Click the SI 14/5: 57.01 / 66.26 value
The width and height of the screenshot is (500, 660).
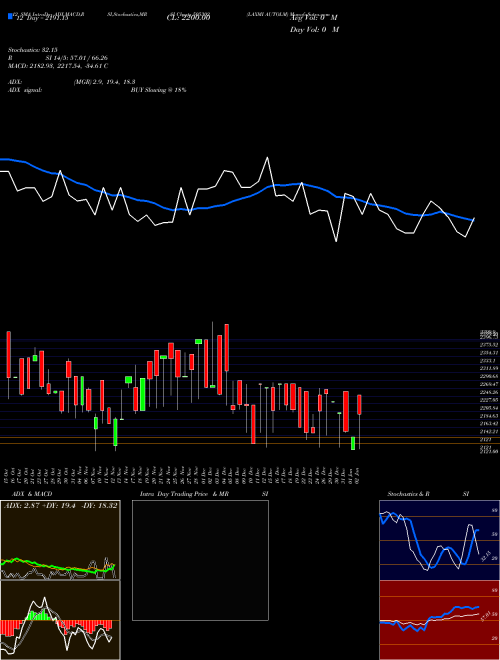pos(77,58)
